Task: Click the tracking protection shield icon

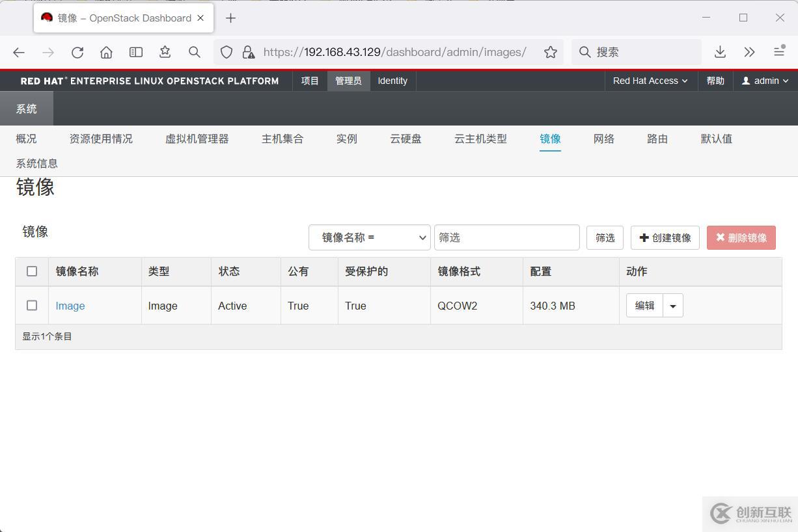Action: [227, 52]
